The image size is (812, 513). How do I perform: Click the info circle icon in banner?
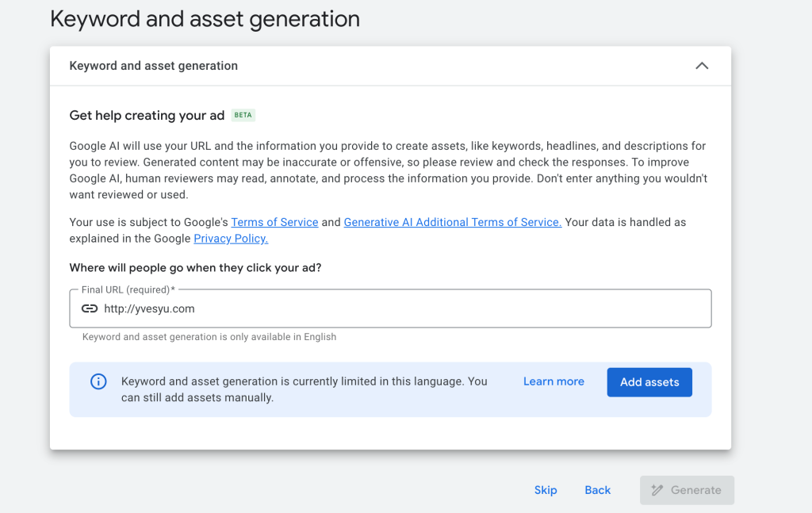pyautogui.click(x=98, y=381)
